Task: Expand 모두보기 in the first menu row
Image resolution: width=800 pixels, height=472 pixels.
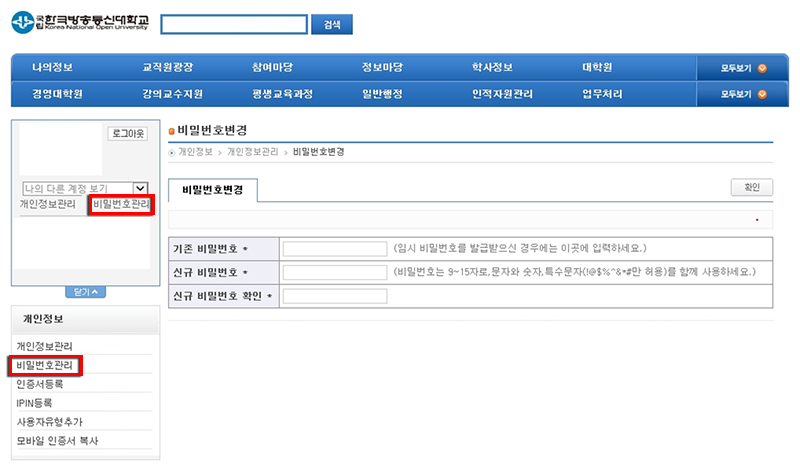Action: pyautogui.click(x=743, y=68)
